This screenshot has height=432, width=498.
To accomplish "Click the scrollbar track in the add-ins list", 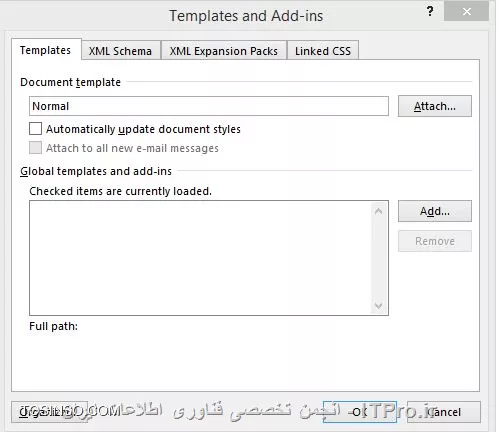I will [378, 258].
